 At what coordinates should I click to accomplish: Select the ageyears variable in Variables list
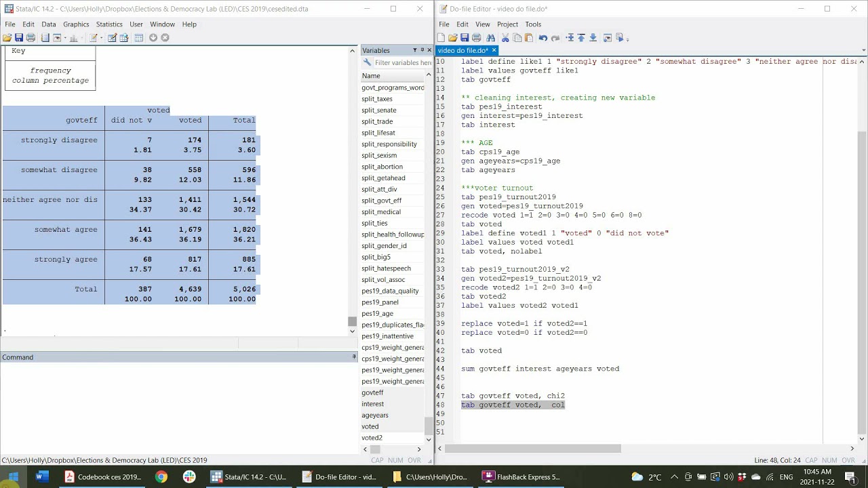coord(375,415)
